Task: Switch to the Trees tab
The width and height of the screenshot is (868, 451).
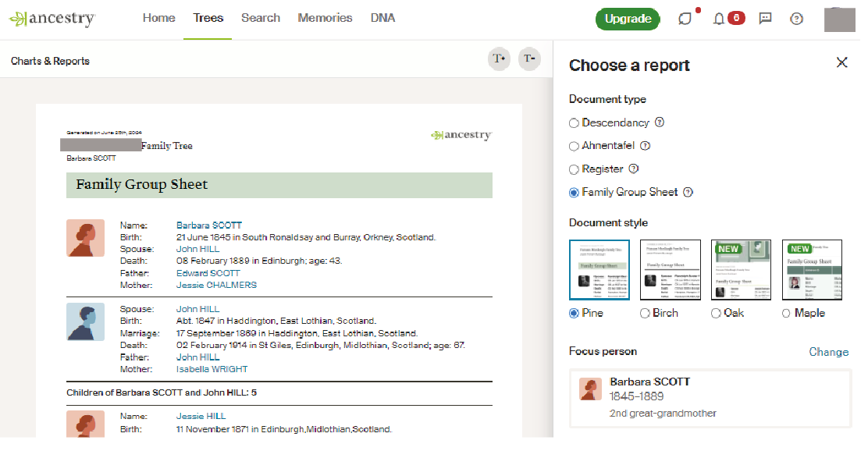Action: pos(208,17)
